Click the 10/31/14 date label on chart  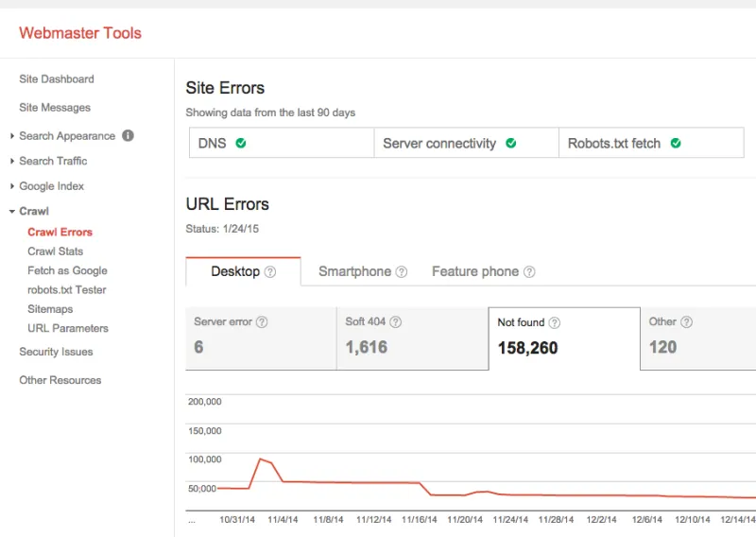point(237,520)
